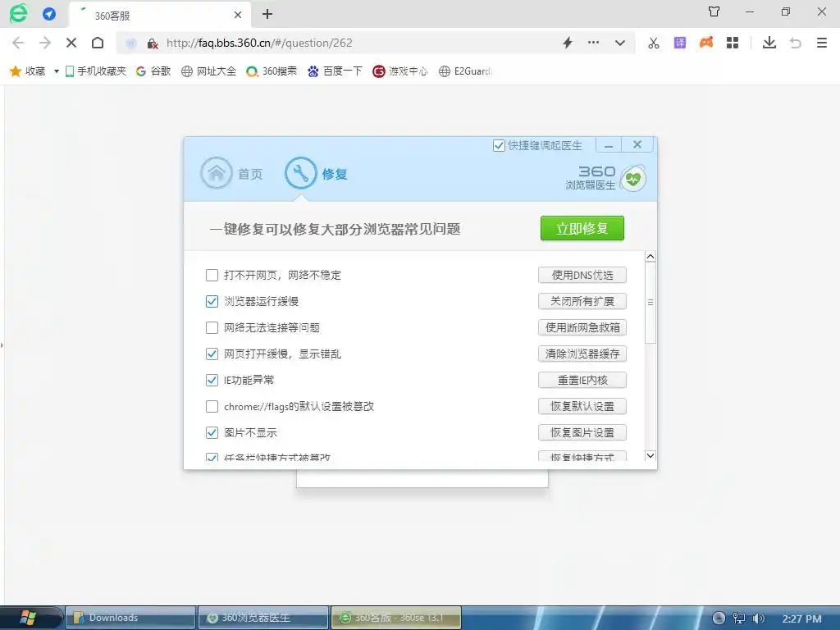The height and width of the screenshot is (630, 840).
Task: Click the undo closed tab icon
Action: [x=796, y=43]
